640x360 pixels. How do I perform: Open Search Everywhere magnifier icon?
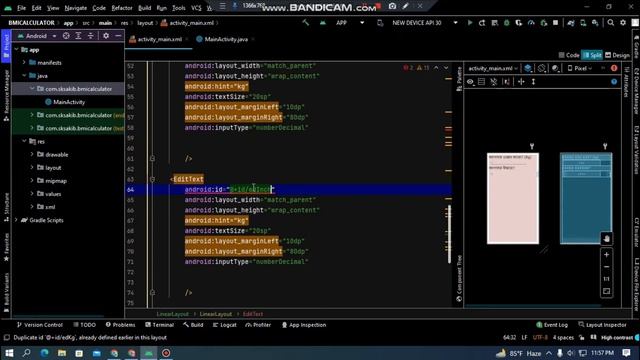(611, 23)
